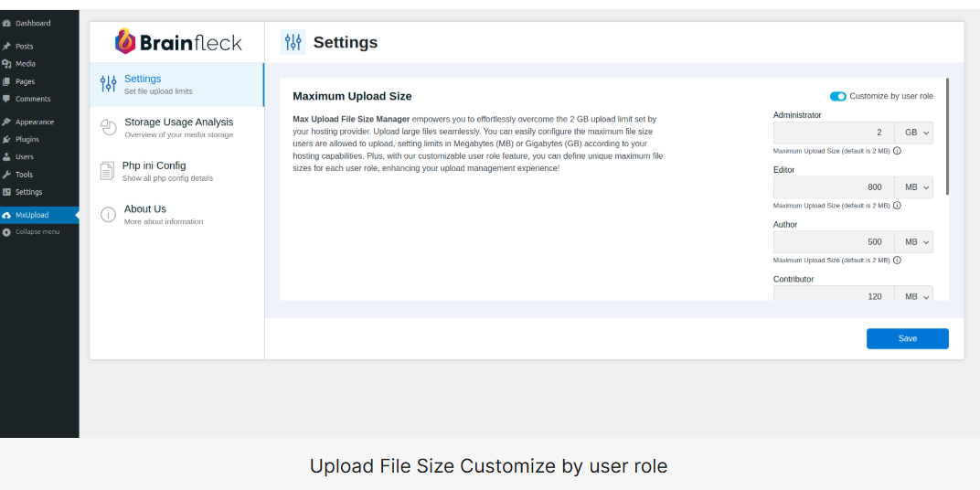Screen dimensions: 980x490
Task: Click info icon under Author field
Action: coord(897,260)
